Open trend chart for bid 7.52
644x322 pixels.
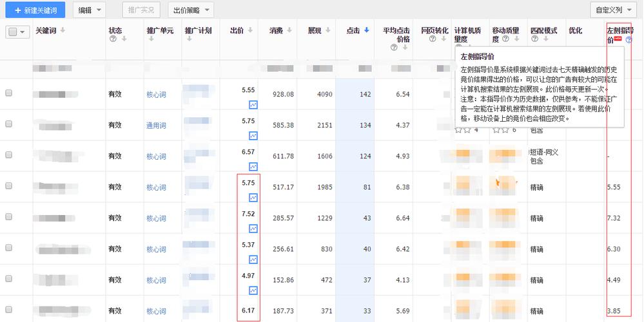tap(253, 229)
